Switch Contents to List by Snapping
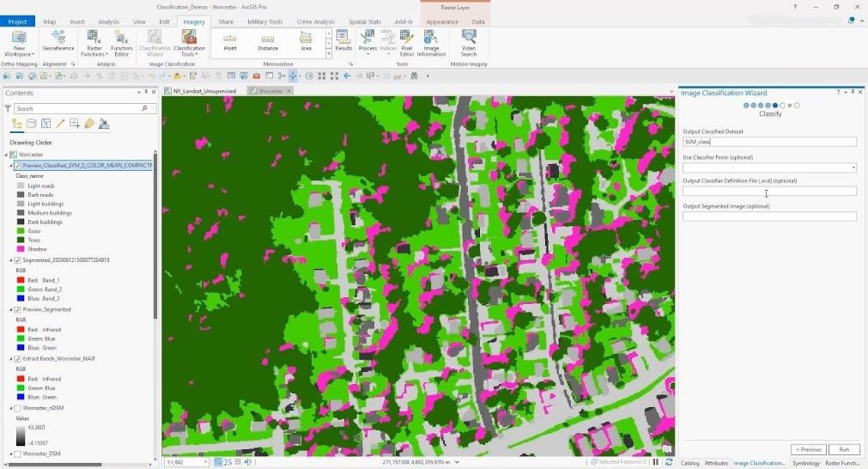 click(75, 124)
